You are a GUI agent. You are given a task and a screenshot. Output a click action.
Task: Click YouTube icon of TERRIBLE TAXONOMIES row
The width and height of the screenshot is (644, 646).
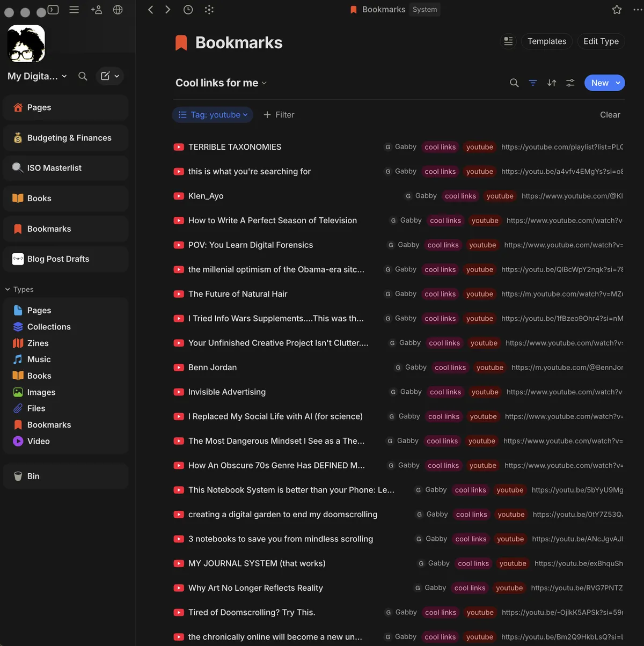click(179, 147)
